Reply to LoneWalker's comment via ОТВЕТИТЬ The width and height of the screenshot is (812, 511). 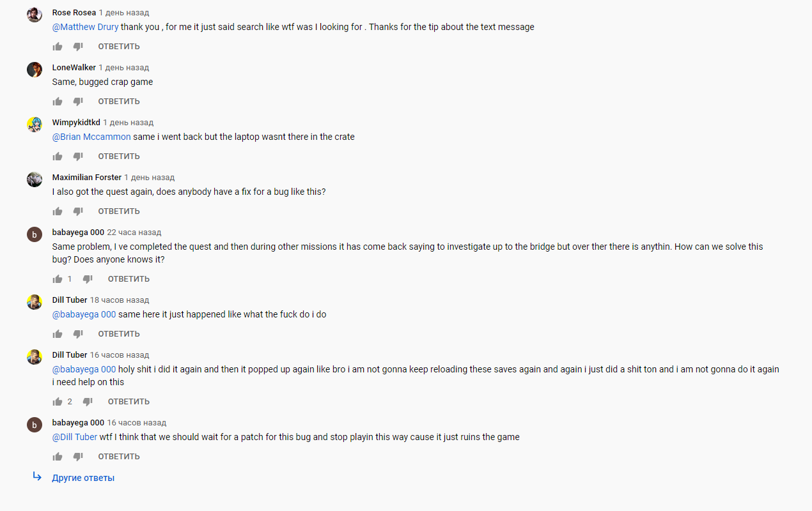119,102
